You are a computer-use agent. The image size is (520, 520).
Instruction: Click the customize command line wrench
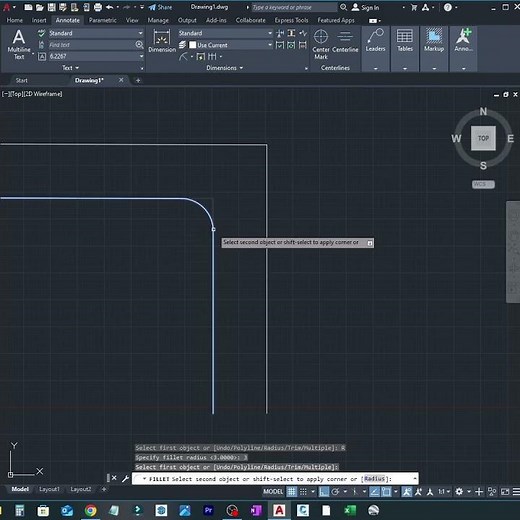(x=125, y=479)
